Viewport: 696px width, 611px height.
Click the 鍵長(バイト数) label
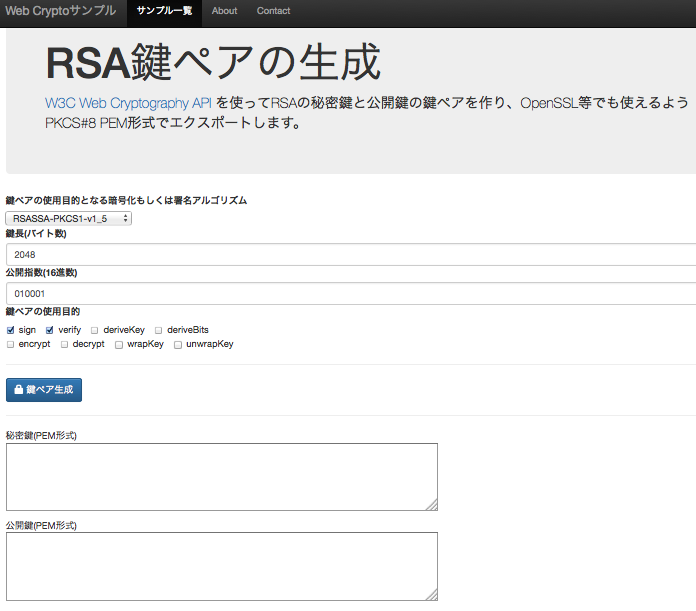click(x=36, y=233)
